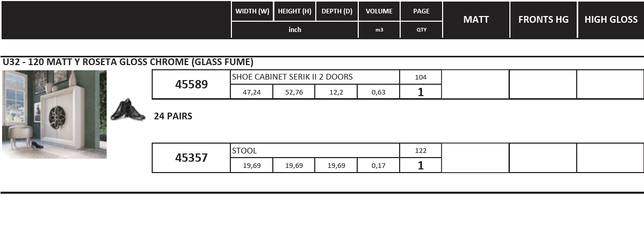
Task: Select the STOOL product name
Action: click(x=244, y=151)
